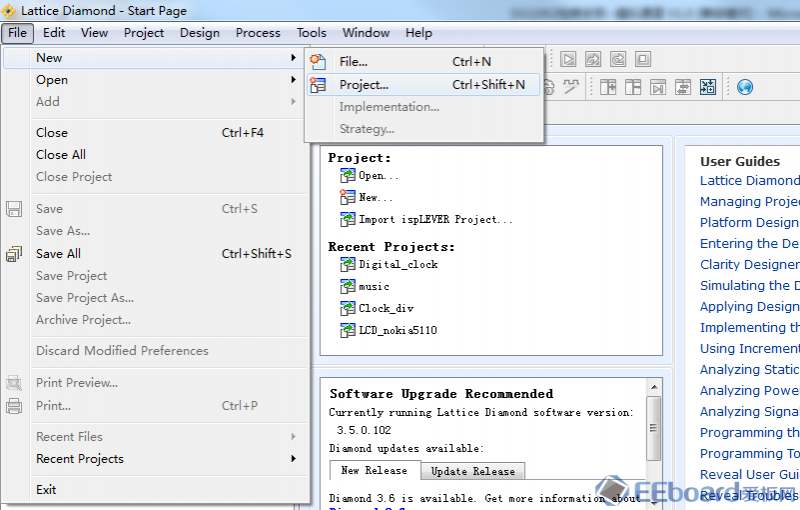This screenshot has height=510, width=800.
Task: Click the waveform edit toolbar icon
Action: click(571, 87)
